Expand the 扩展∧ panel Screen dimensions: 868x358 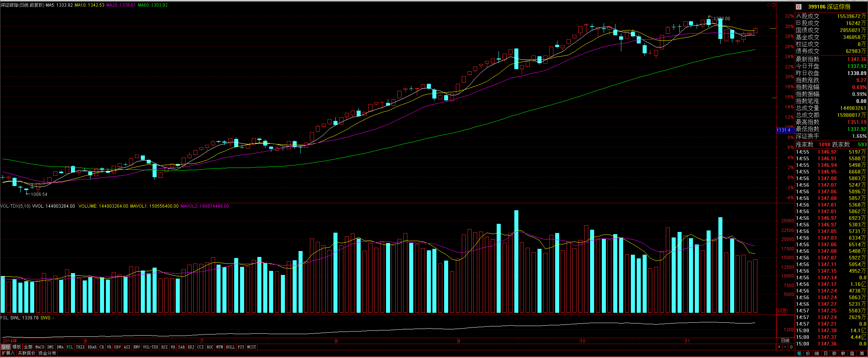(x=8, y=353)
